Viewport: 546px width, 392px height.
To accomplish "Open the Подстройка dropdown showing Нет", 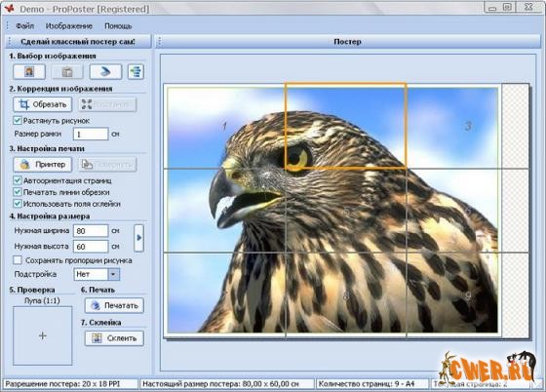I will [x=97, y=274].
